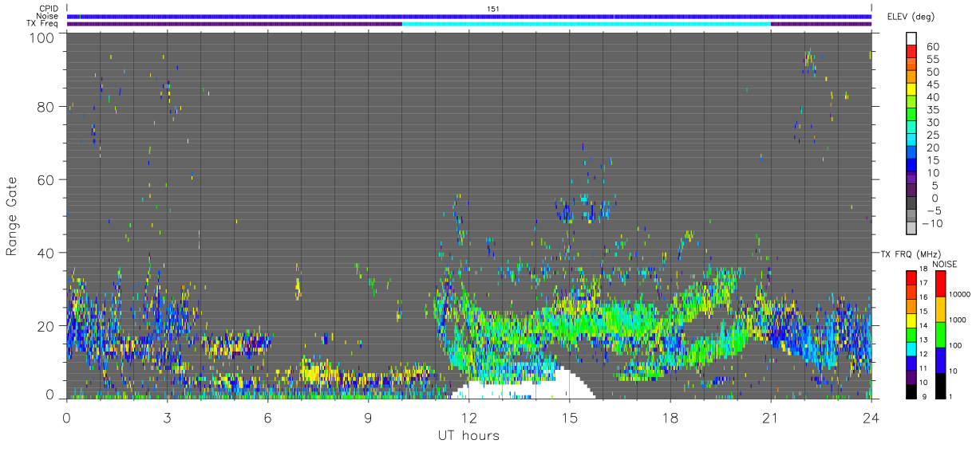
Task: Select the cyan 20–25 swatch in ELEV colorbar
Action: (x=911, y=141)
